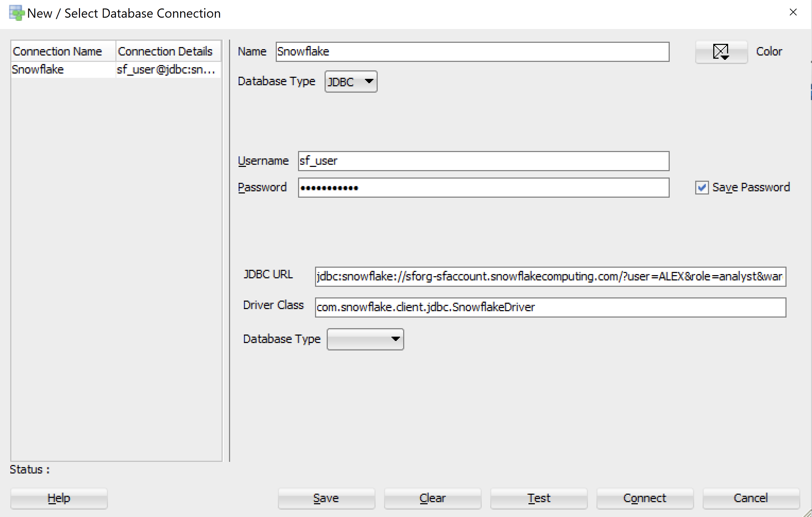This screenshot has width=812, height=517.
Task: Expand the lower empty Database Type dropdown
Action: coord(365,339)
